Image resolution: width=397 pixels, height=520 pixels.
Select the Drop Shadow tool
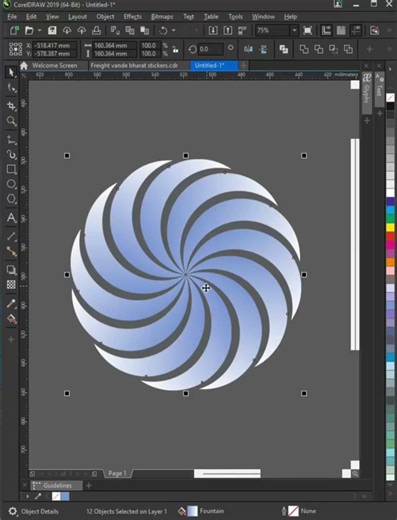coord(11,270)
